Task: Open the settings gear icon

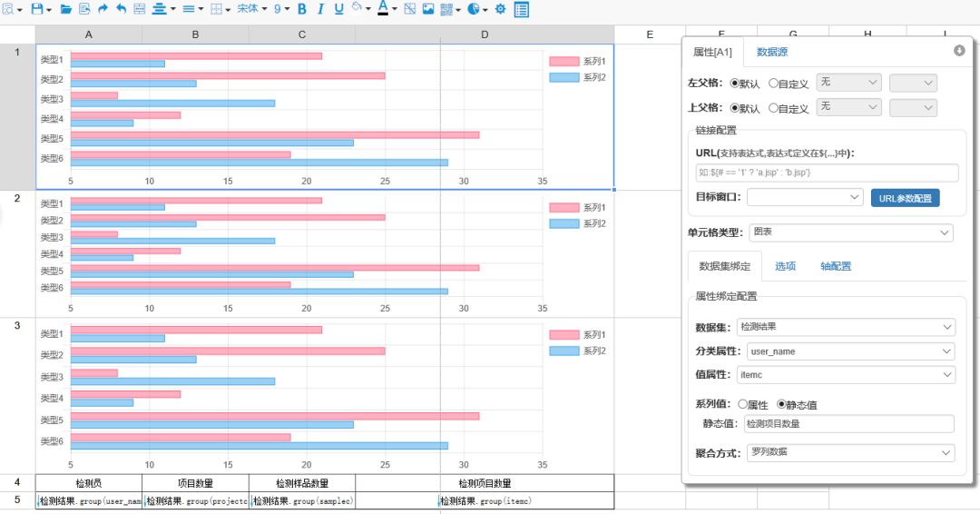Action: click(x=500, y=9)
